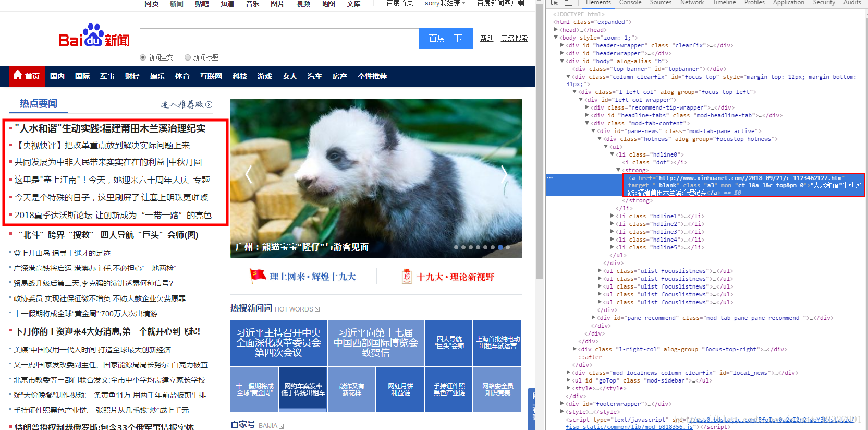Viewport: 868px width, 430px height.
Task: Open the 科技 navigation category
Action: 240,76
